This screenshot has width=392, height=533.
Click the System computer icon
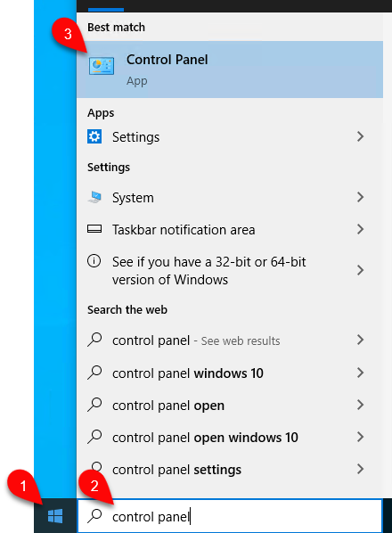[94, 197]
